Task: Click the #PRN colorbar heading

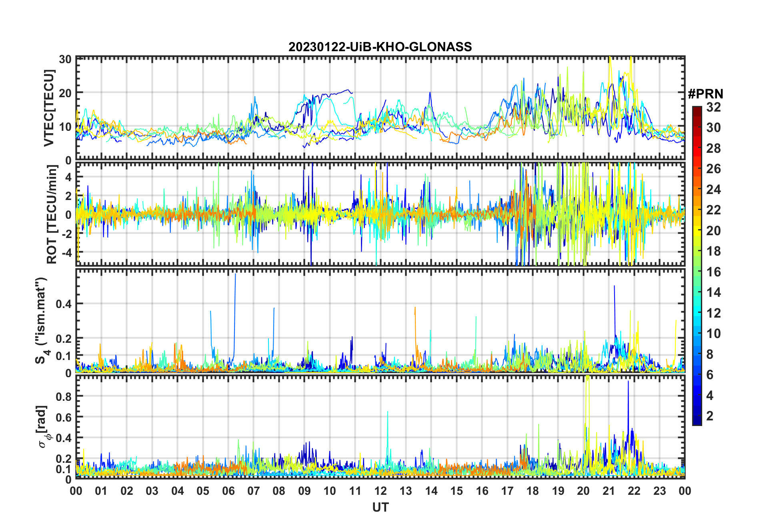Action: coord(706,94)
